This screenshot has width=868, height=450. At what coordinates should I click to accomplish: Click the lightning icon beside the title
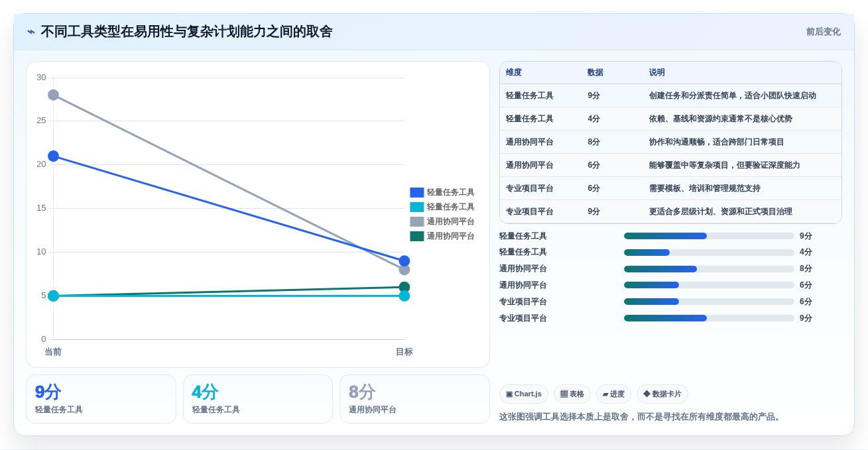[31, 32]
